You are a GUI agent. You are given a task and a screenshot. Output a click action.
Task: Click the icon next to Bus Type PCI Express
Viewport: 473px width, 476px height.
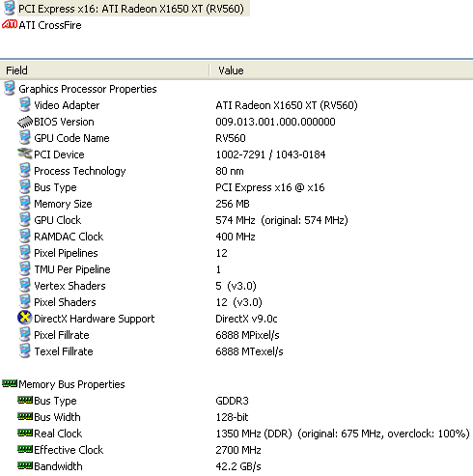(25, 186)
